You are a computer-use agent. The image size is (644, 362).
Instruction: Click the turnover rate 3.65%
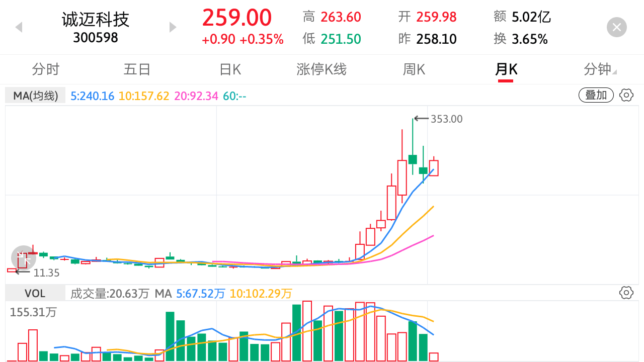[530, 39]
